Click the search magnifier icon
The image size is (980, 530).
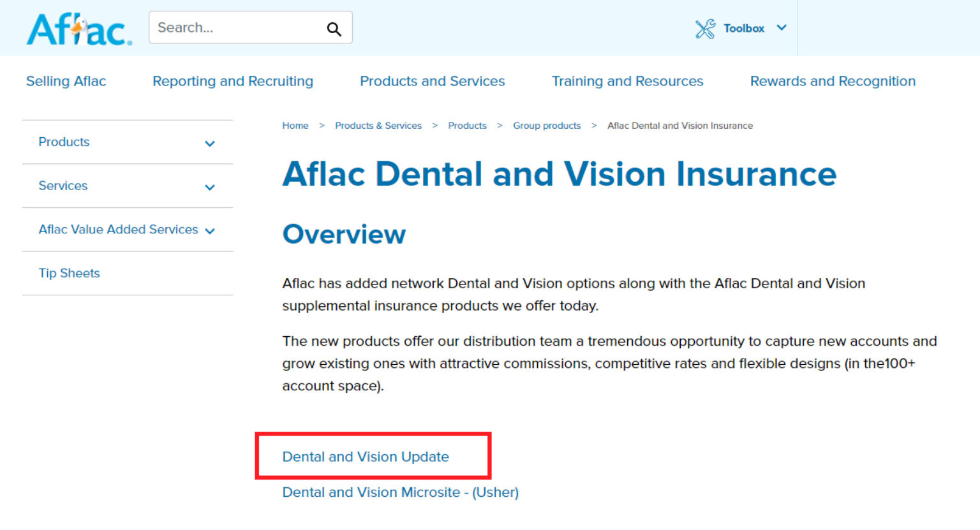point(334,29)
